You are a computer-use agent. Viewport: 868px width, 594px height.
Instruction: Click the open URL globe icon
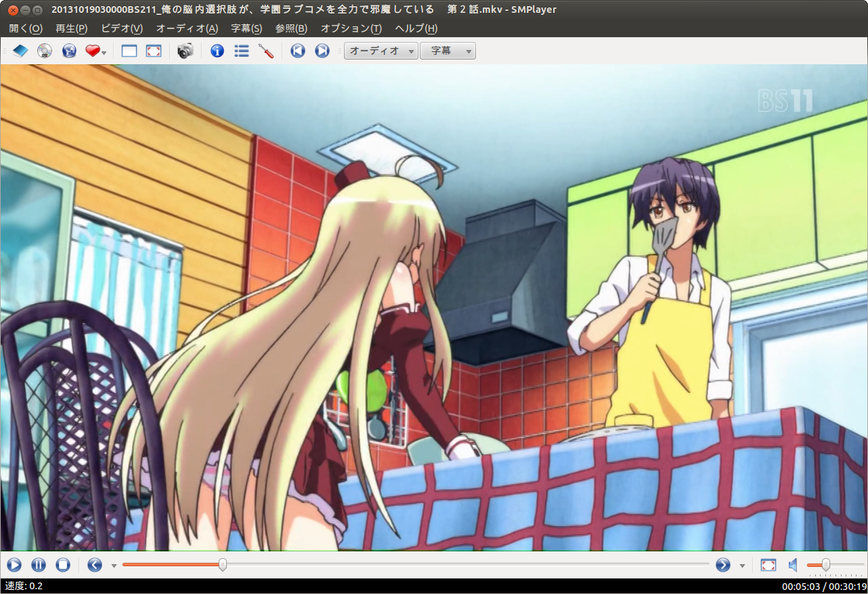click(x=69, y=51)
